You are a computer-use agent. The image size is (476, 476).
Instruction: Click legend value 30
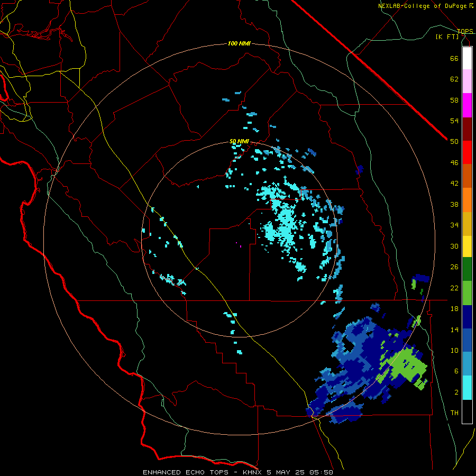(x=454, y=246)
